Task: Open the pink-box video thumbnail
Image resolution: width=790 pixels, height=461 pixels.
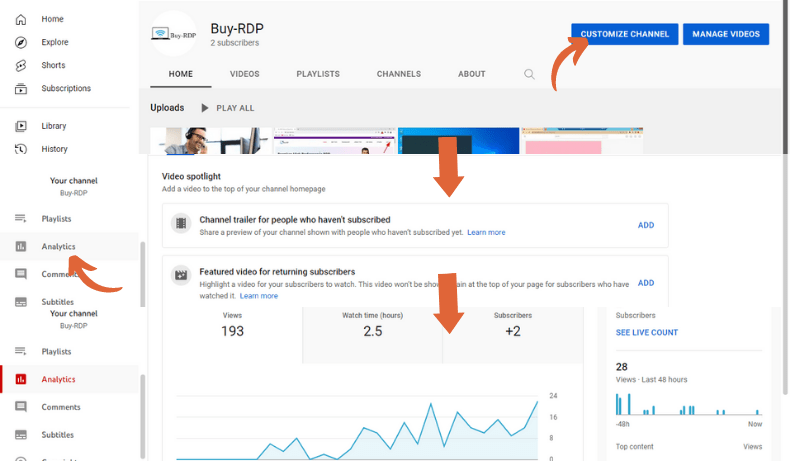Action: click(582, 141)
